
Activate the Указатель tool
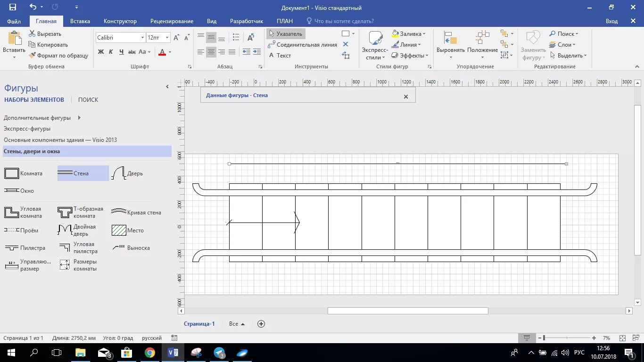tap(287, 33)
